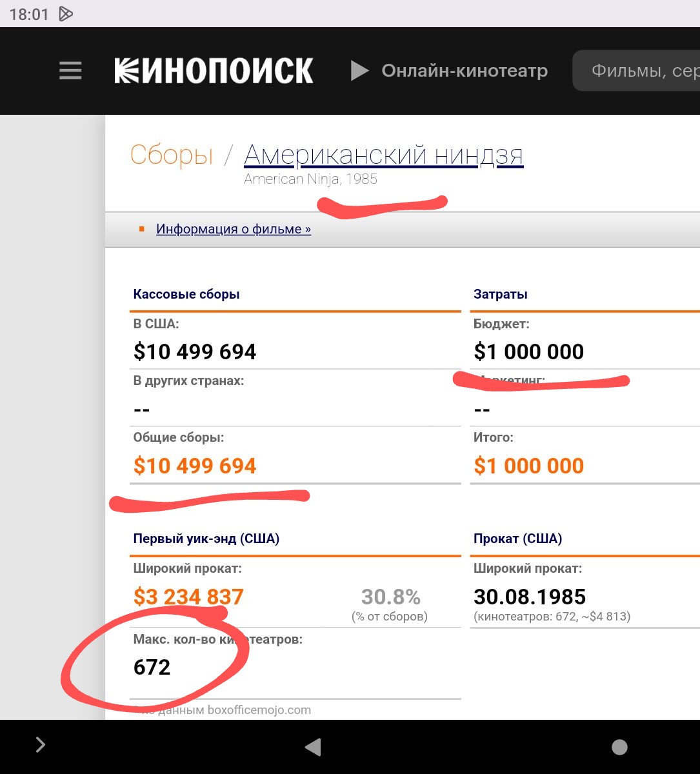Tap the orange Общие сборы $10 499 694
700x774 pixels.
coord(195,466)
